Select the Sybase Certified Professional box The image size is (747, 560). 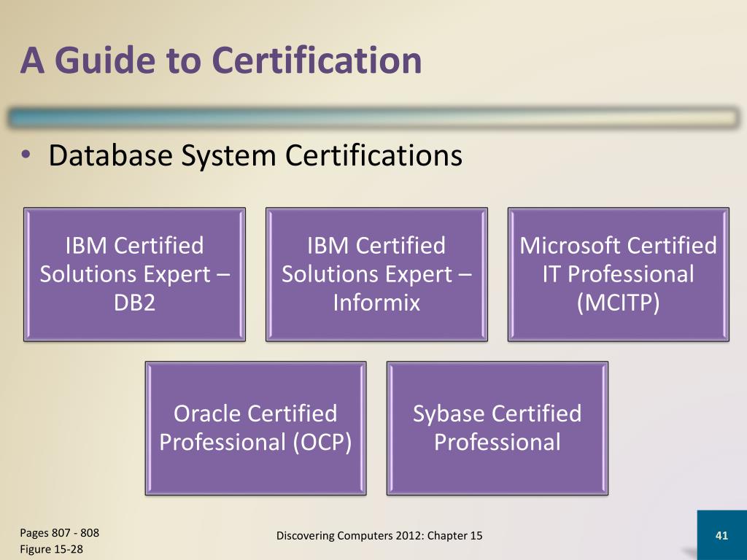pos(498,428)
